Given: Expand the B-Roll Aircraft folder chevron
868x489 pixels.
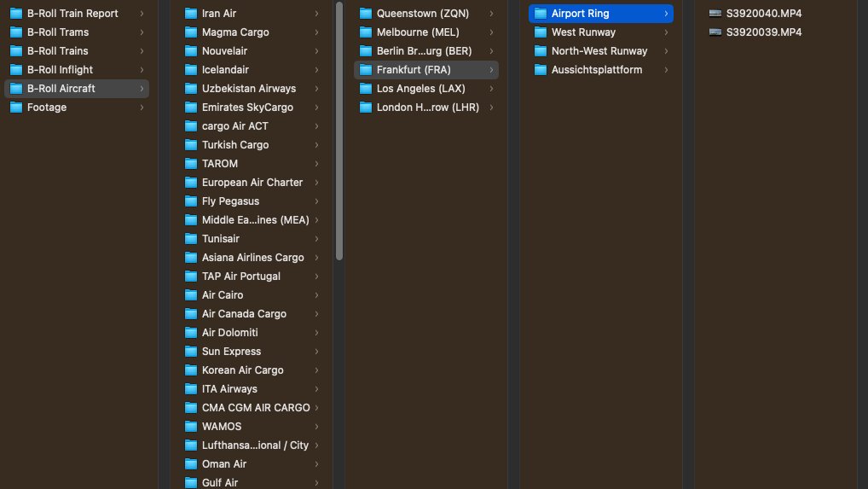Looking at the screenshot, I should [142, 89].
